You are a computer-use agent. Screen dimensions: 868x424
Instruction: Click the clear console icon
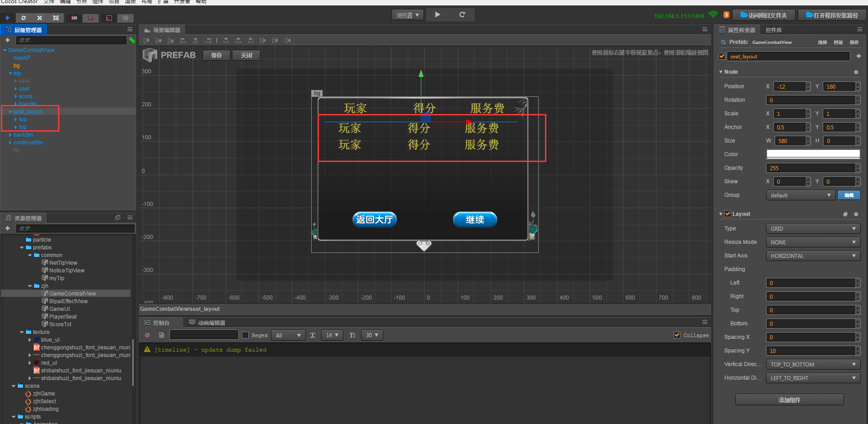(x=147, y=335)
